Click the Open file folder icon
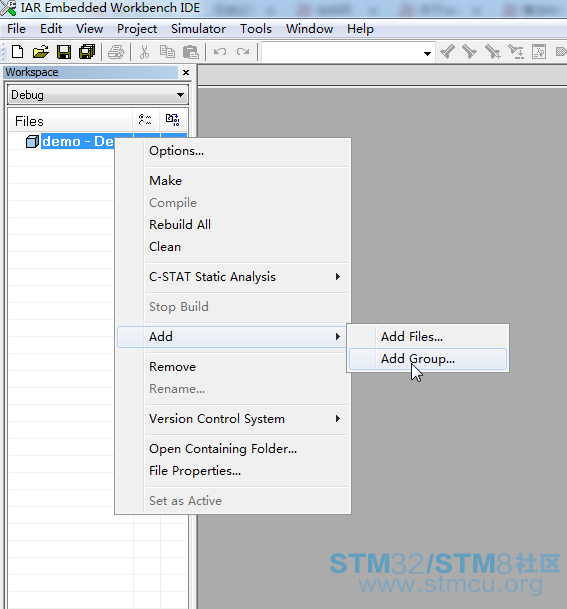Viewport: 567px width, 609px height. 41,52
